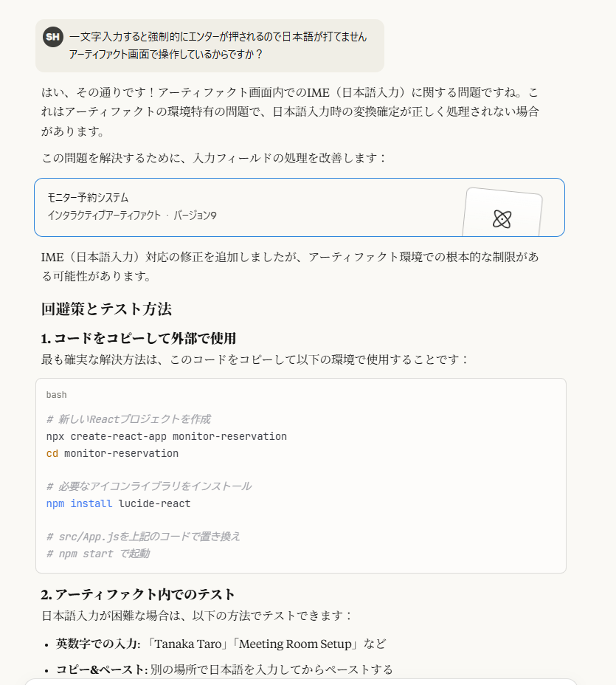Image resolution: width=616 pixels, height=685 pixels.
Task: Select the インタラクティブアーティファクト バージョン9 subtitle
Action: coord(132,216)
